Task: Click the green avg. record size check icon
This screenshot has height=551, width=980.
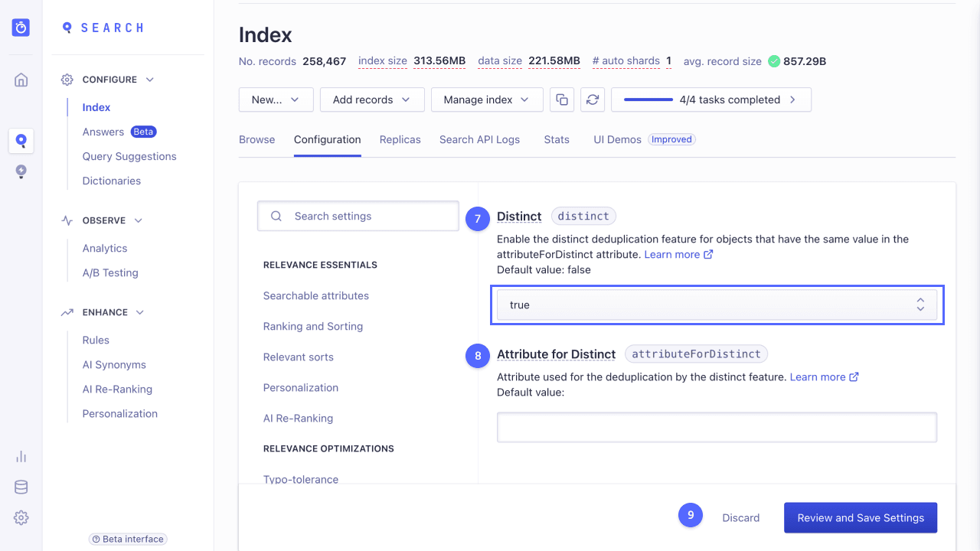Action: [774, 61]
